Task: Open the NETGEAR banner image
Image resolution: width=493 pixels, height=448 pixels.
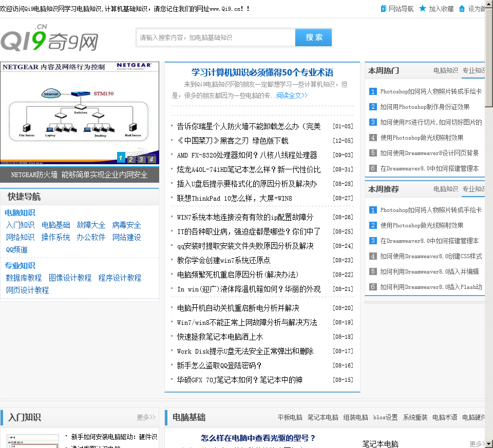Action: click(80, 113)
